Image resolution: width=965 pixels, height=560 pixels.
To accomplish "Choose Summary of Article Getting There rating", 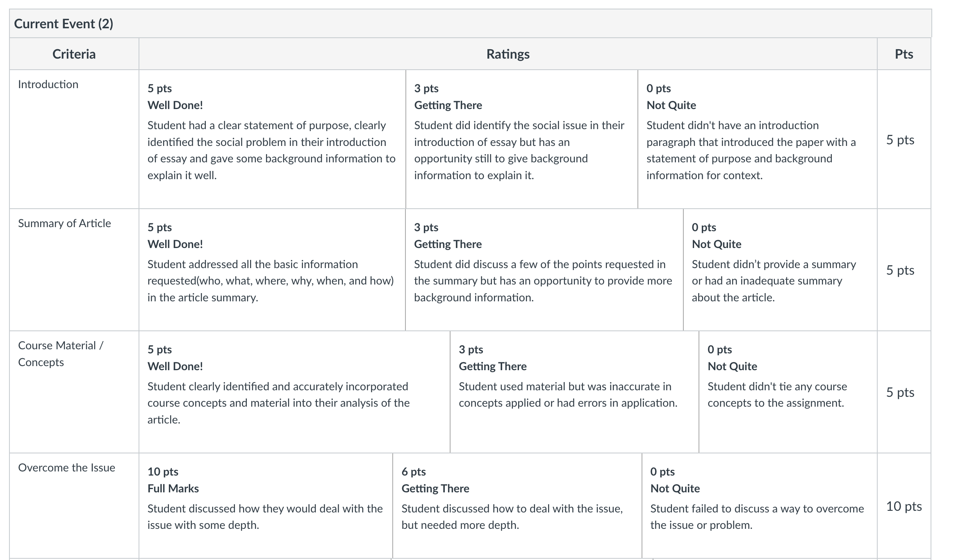I will [x=544, y=270].
